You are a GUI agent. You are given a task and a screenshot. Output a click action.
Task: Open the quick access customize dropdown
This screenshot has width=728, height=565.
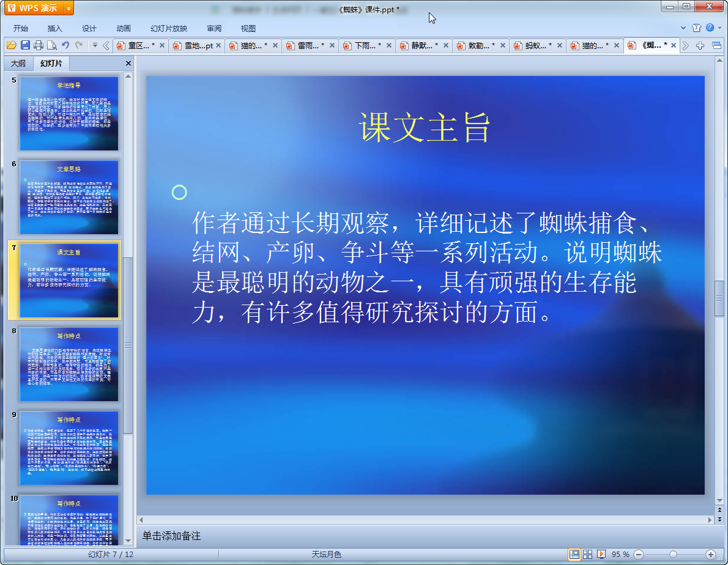pos(95,45)
